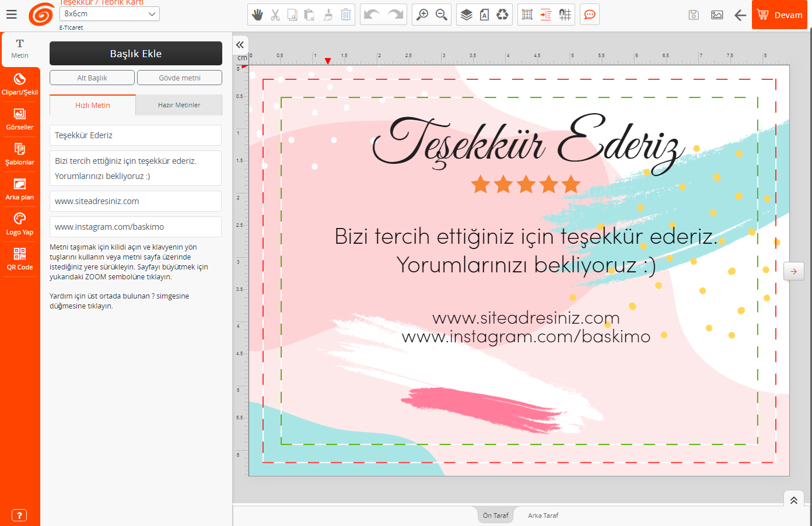Open the layers panel icon
Image resolution: width=812 pixels, height=526 pixels.
point(466,15)
